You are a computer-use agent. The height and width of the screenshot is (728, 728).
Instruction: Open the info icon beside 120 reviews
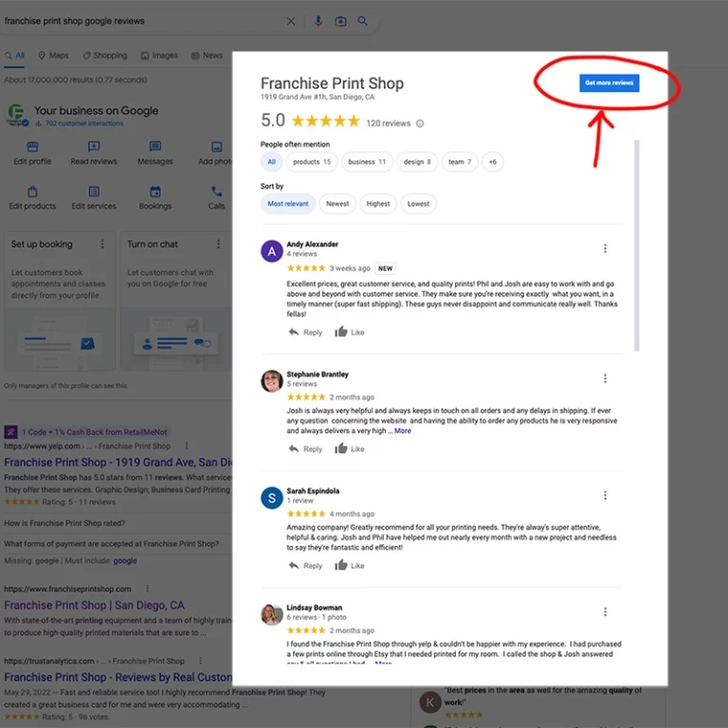click(420, 123)
